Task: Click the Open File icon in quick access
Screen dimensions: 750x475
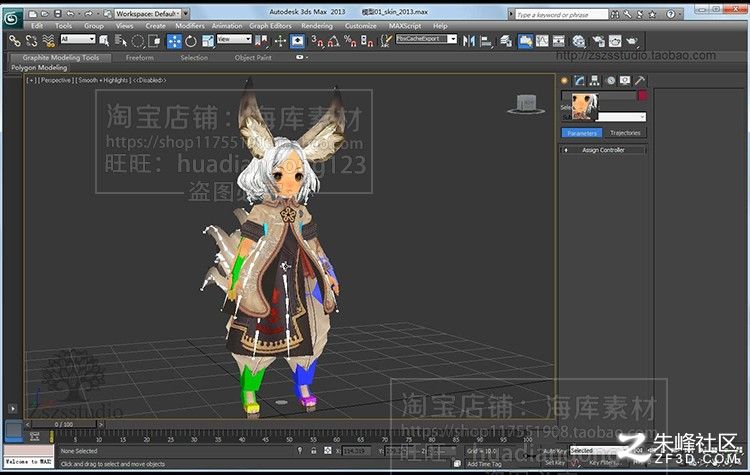Action: (45, 14)
